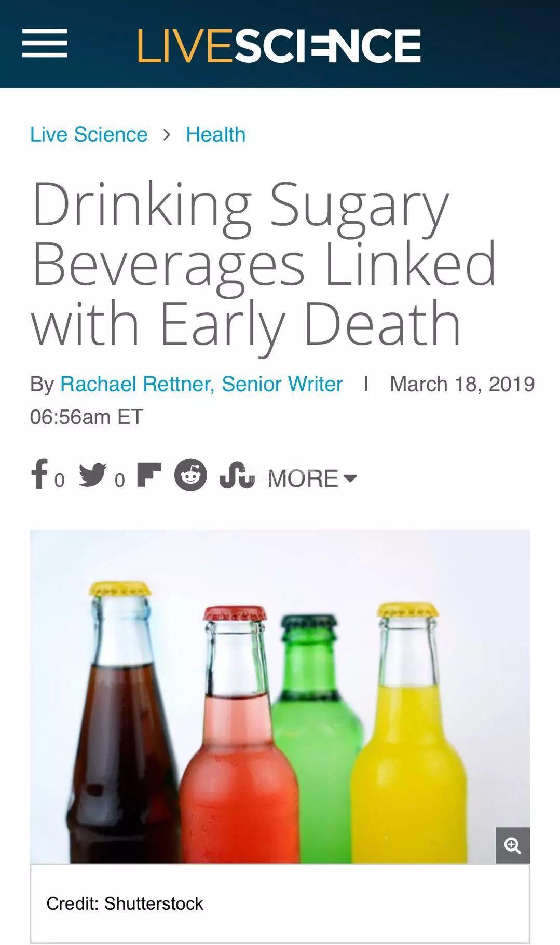
Task: Click the LiveScience logo
Action: [x=279, y=46]
